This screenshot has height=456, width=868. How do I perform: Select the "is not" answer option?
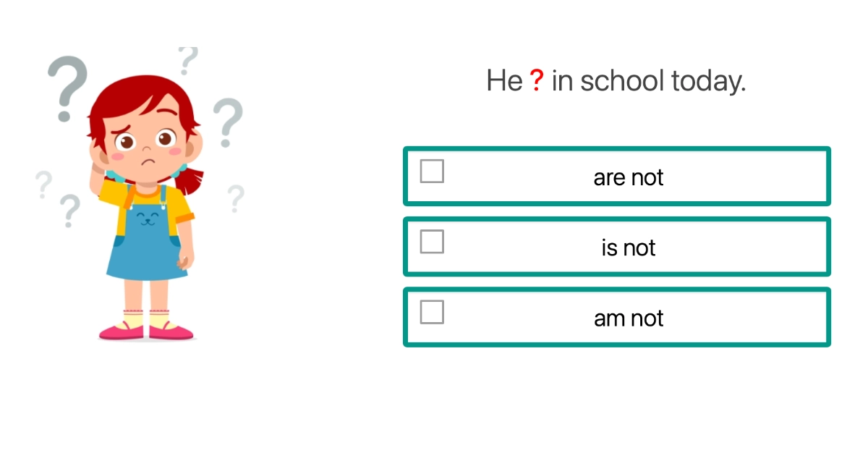click(x=616, y=246)
